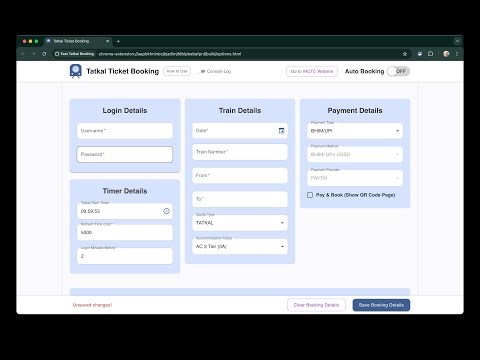Close the Tatkal Ticket Booking tab

coord(107,41)
